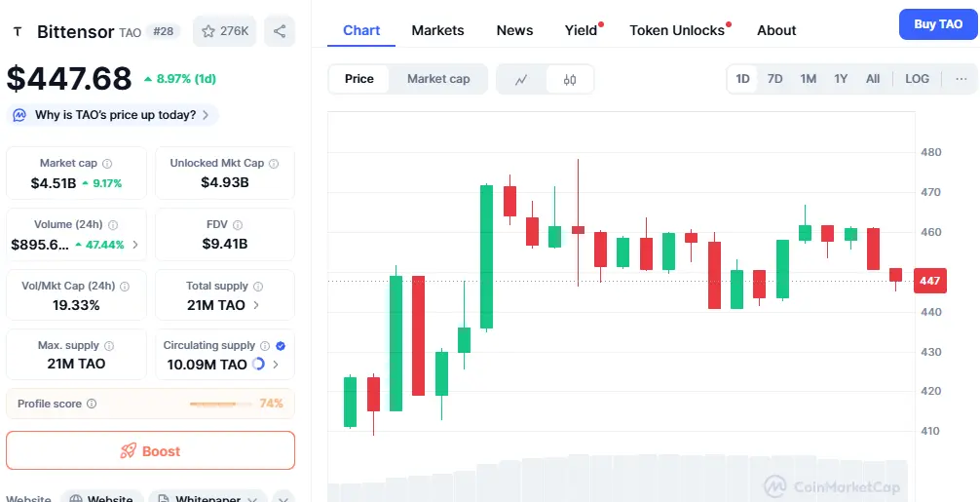Select the 7D time range
980x502 pixels.
pyautogui.click(x=774, y=79)
